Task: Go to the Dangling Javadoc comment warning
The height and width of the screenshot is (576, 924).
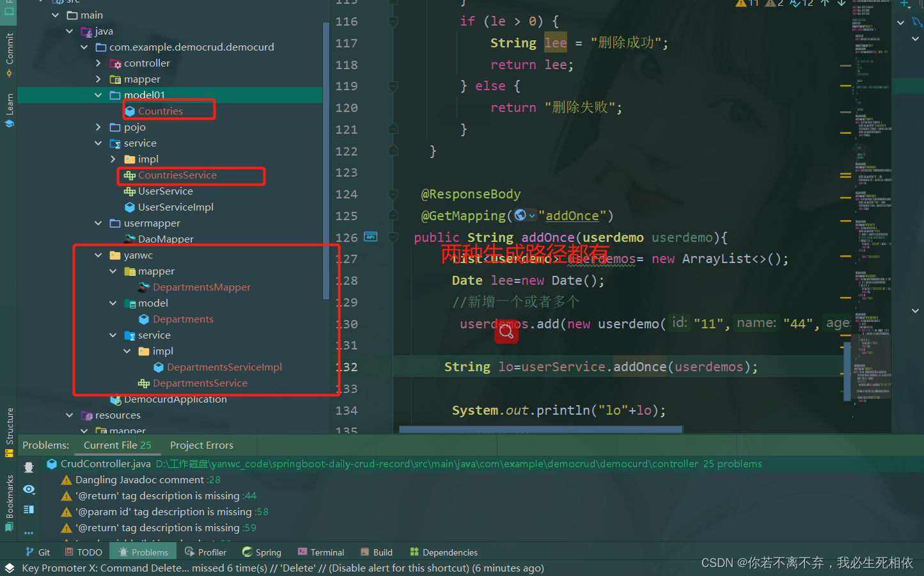Action: pyautogui.click(x=139, y=480)
